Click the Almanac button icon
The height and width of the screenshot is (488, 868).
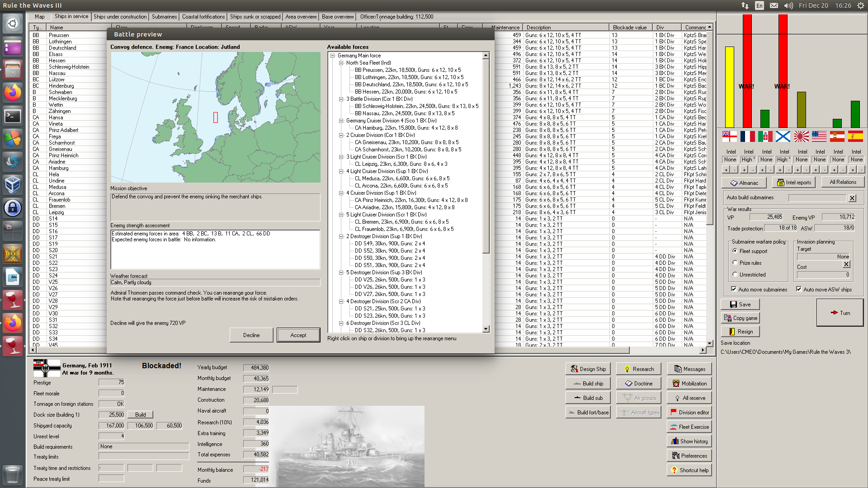pyautogui.click(x=734, y=183)
